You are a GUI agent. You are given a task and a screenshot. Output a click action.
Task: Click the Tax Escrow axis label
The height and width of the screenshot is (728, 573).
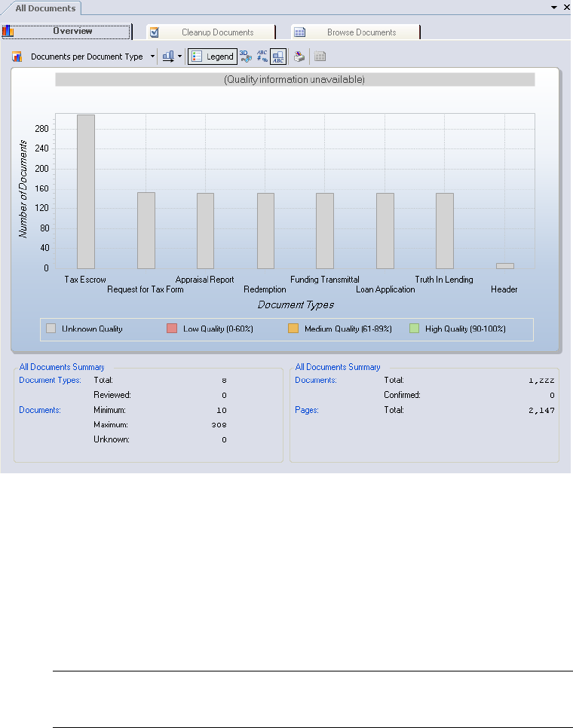(x=85, y=280)
